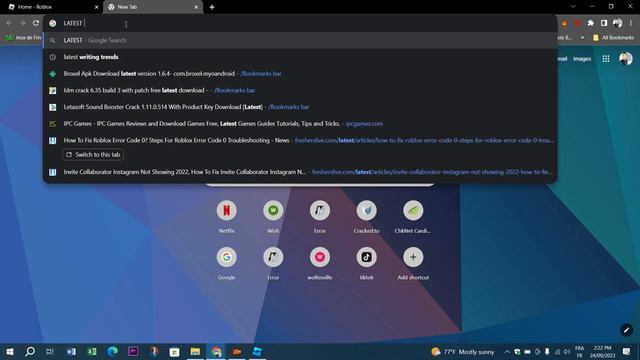
Task: Close the New Tab tab
Action: (196, 7)
